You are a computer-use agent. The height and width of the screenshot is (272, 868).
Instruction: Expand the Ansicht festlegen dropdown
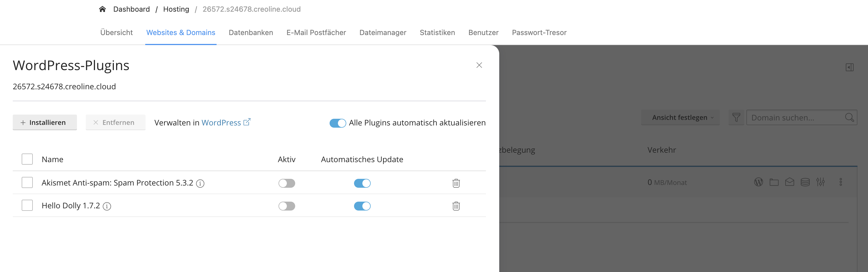coord(680,117)
